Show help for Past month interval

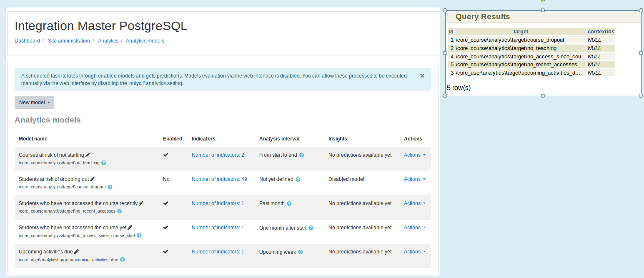pyautogui.click(x=289, y=204)
